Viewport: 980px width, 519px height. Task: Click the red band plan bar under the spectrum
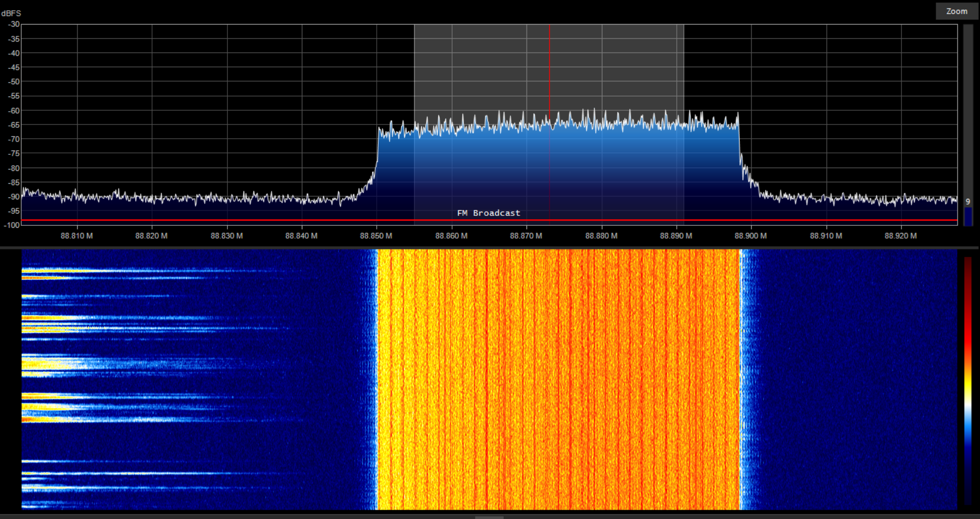(x=489, y=220)
